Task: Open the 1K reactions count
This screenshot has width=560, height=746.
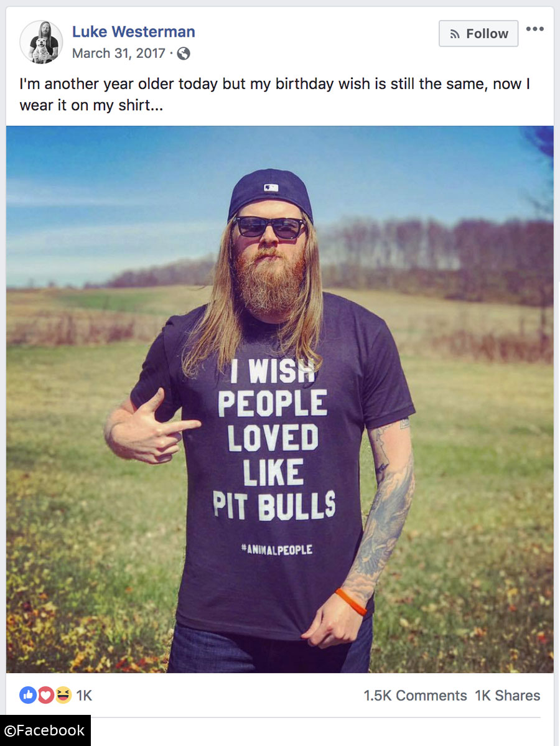Action: coord(84,696)
